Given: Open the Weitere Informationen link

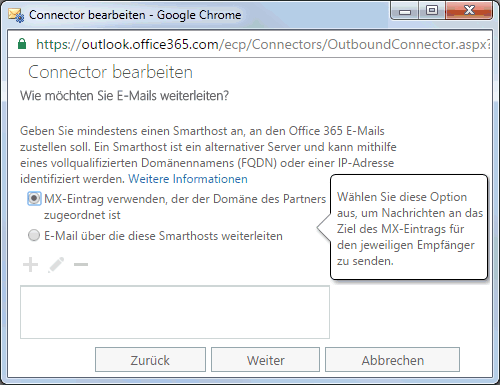Looking at the screenshot, I should click(188, 179).
